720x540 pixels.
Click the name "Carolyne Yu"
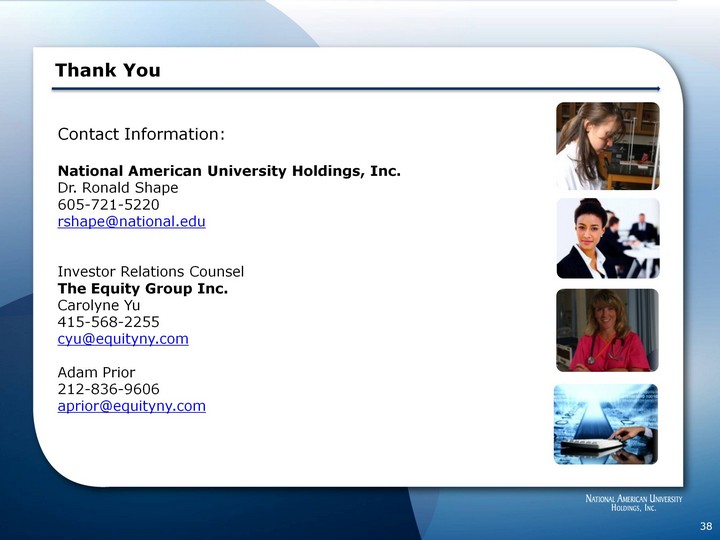point(99,305)
